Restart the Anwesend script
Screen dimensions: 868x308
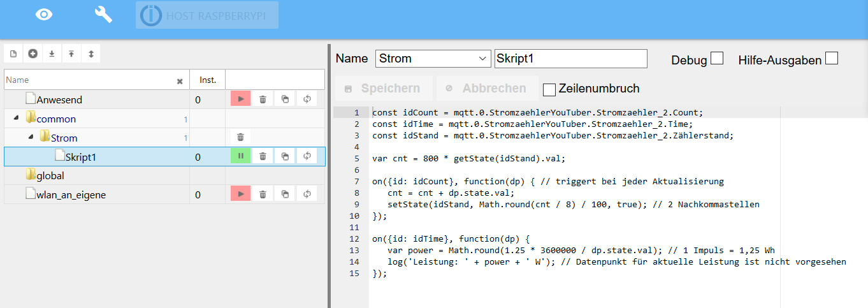click(x=307, y=99)
